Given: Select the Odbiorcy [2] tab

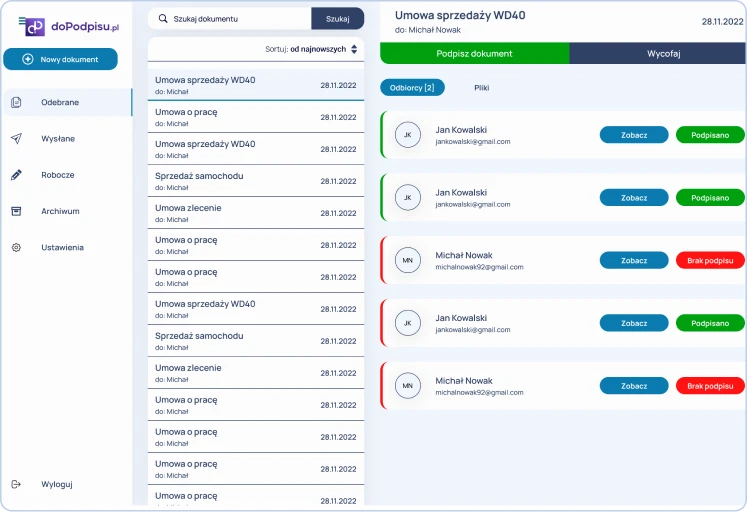Looking at the screenshot, I should [412, 88].
